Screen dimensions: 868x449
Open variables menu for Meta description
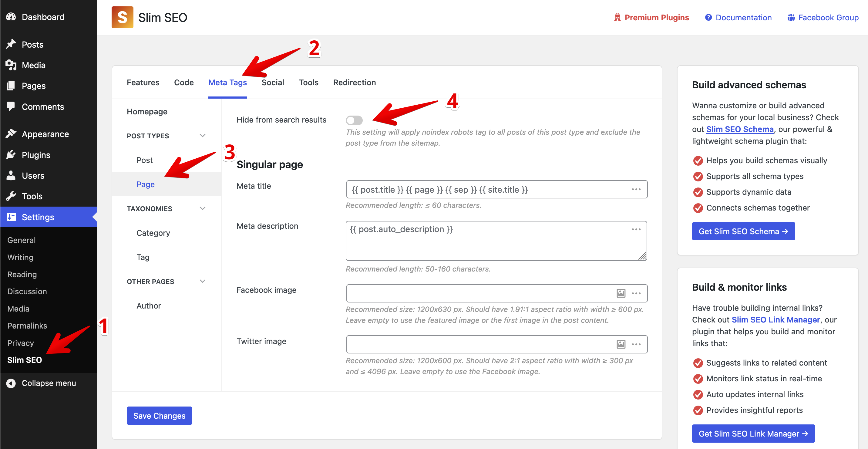(x=636, y=230)
